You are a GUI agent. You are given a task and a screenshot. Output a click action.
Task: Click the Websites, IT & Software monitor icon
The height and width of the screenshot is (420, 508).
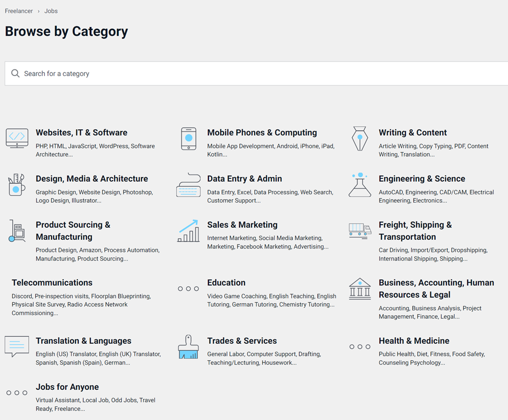tap(17, 139)
